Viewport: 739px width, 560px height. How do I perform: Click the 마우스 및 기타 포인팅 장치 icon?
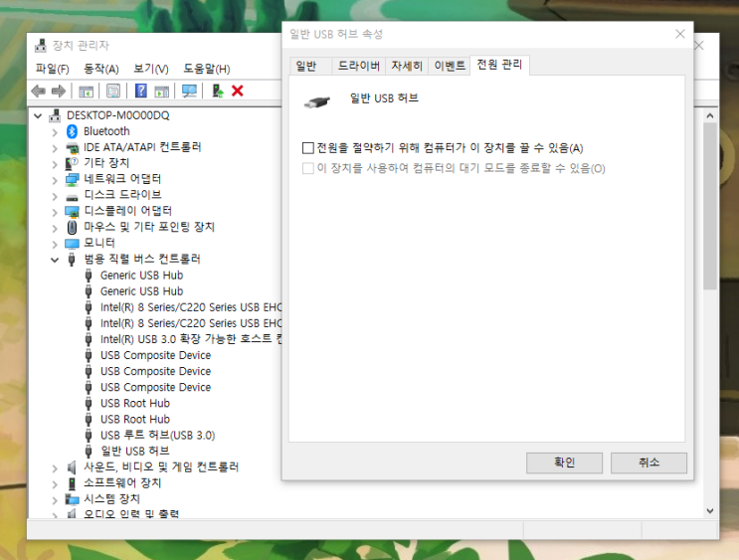pos(72,227)
